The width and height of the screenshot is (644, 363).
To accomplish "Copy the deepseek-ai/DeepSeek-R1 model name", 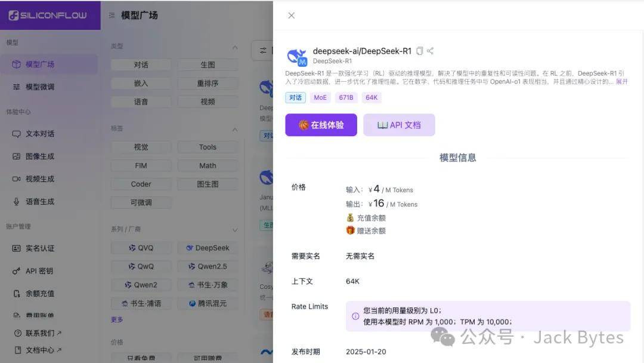I will (x=419, y=51).
